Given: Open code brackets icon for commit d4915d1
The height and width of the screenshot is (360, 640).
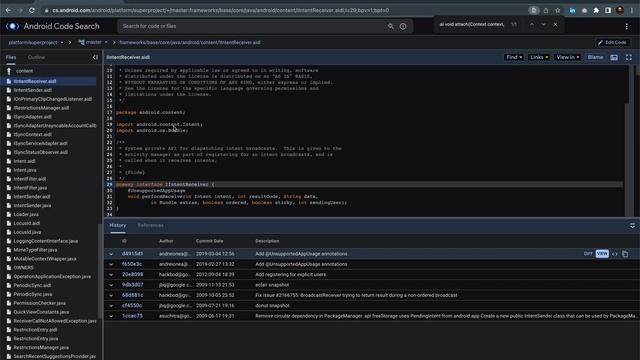Looking at the screenshot, I should click(615, 254).
